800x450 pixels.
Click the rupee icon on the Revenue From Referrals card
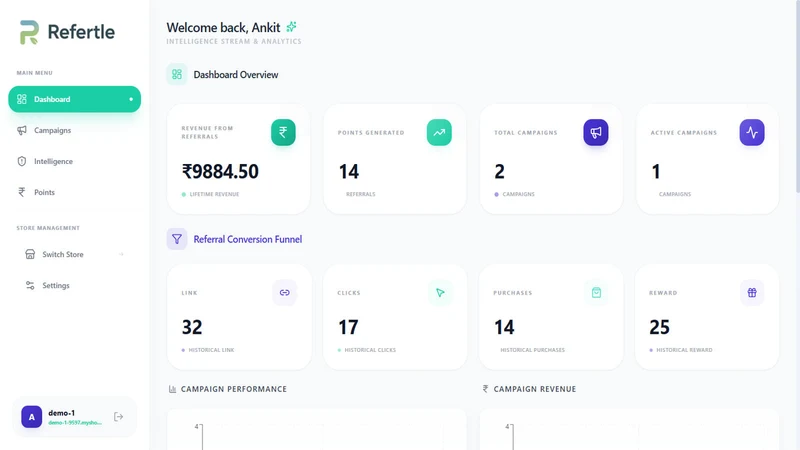click(283, 132)
